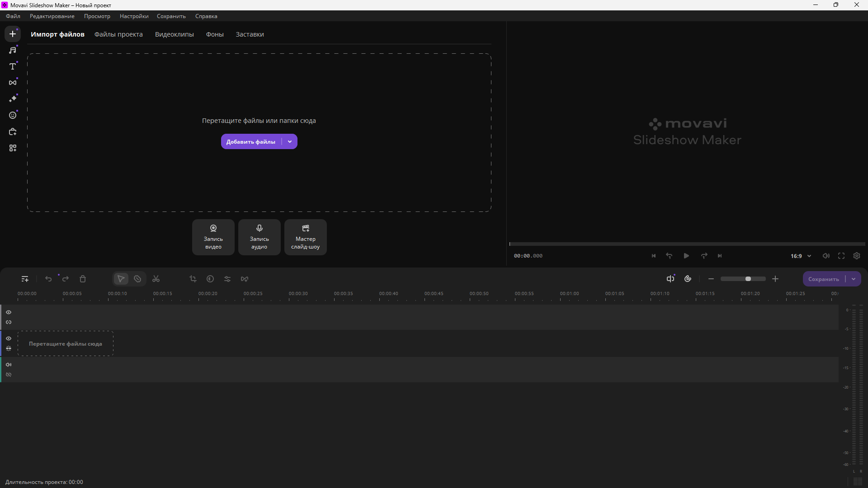Image resolution: width=868 pixels, height=488 pixels.
Task: Open the Редактирование menu
Action: click(x=52, y=16)
